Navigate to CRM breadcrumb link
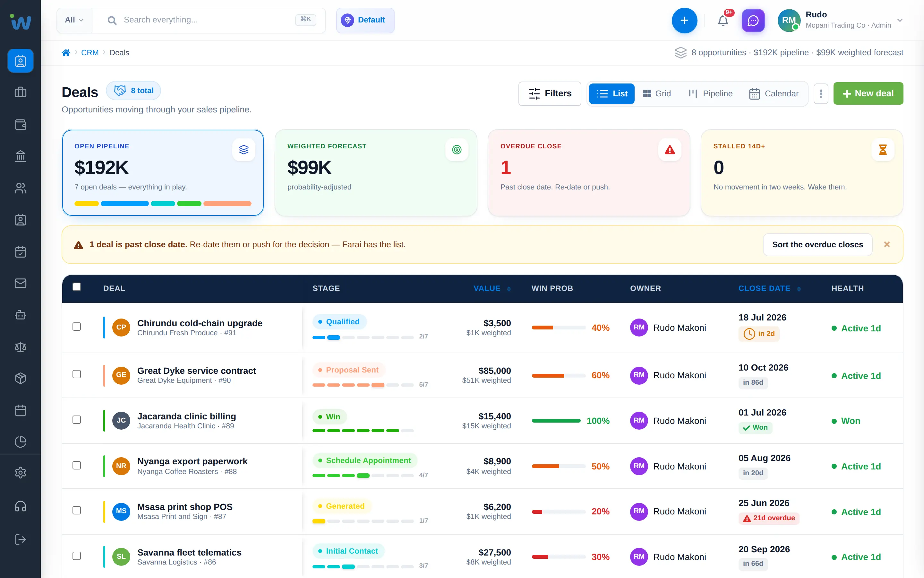This screenshot has height=578, width=924. (x=90, y=53)
